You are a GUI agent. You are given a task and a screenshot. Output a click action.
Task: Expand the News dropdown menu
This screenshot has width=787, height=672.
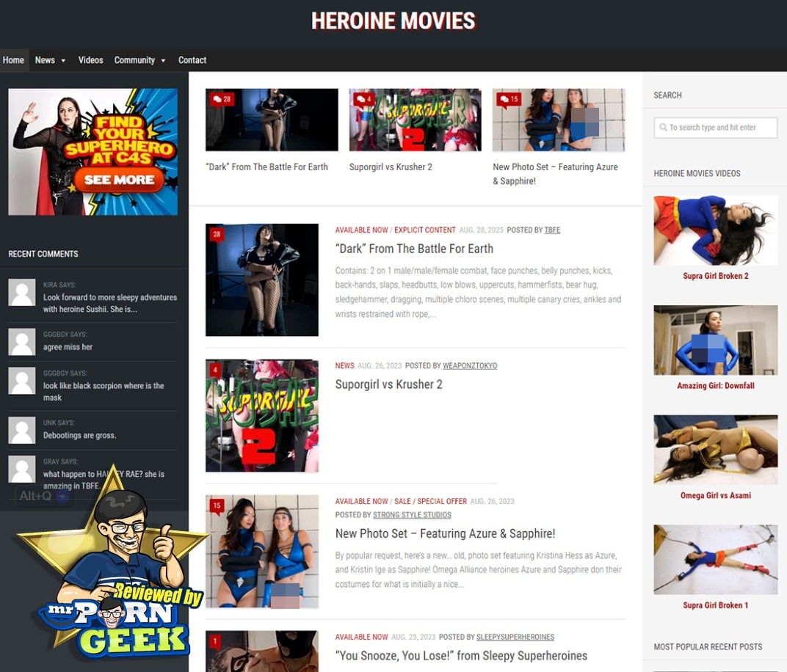(x=50, y=60)
